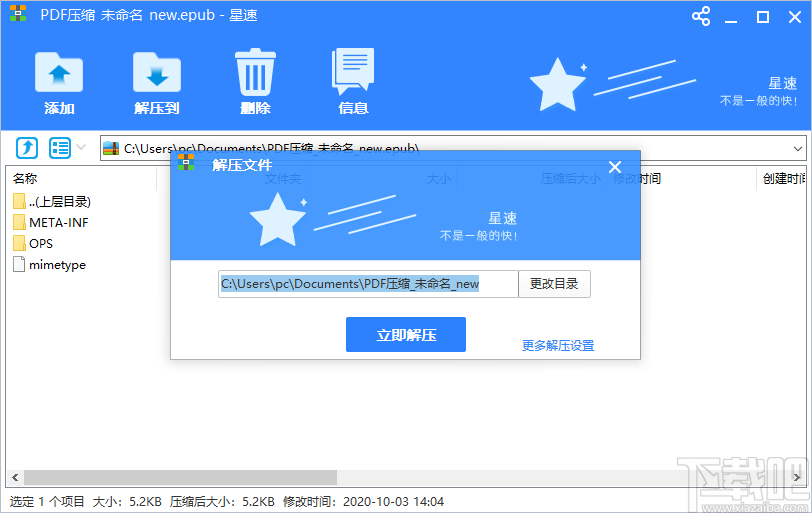The height and width of the screenshot is (513, 812).
Task: Click the share icon in title bar
Action: pos(701,17)
